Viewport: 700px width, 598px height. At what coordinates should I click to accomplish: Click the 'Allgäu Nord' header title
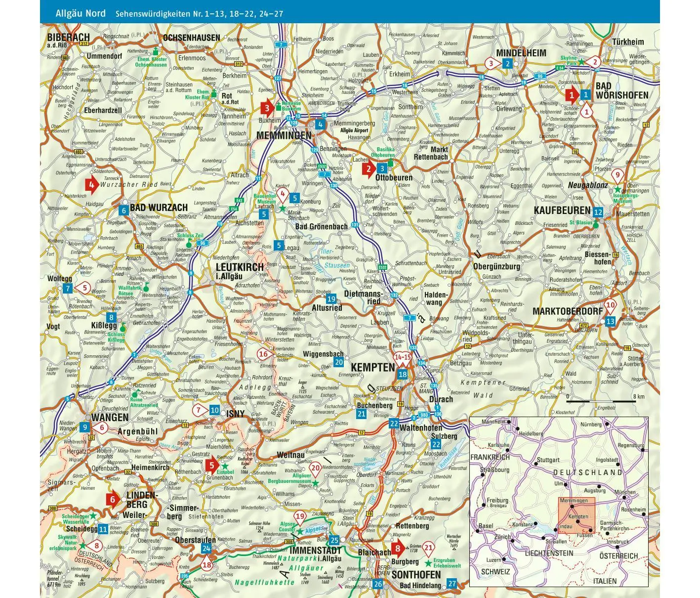[x=81, y=13]
